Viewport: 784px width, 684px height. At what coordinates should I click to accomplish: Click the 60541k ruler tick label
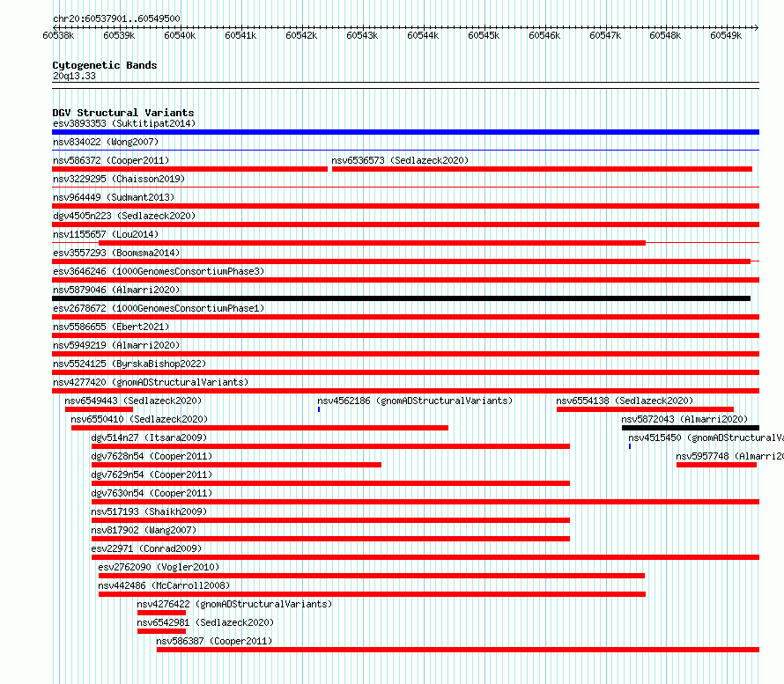click(240, 35)
